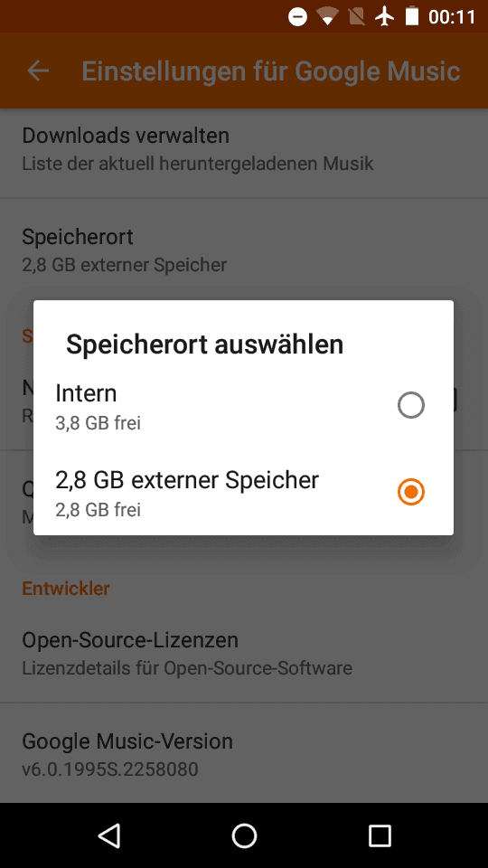Choose the Intern 3,8 GB frei option
This screenshot has height=868, width=488.
[243, 406]
